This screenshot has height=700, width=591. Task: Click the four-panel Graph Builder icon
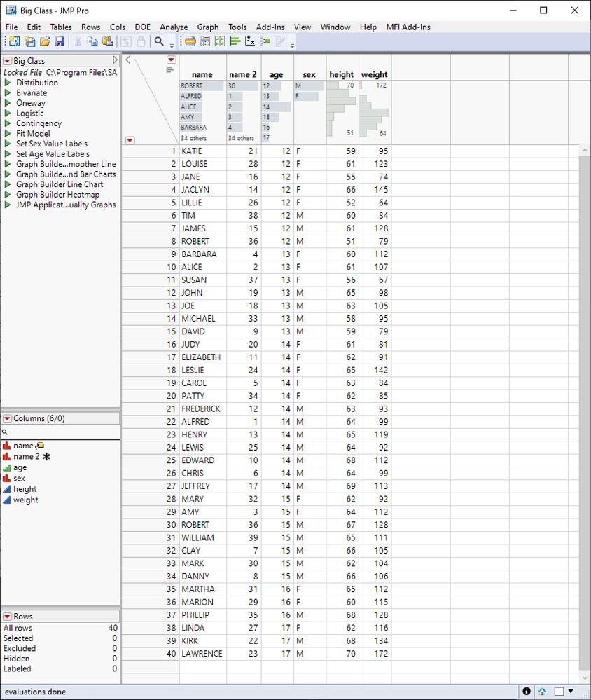pyautogui.click(x=220, y=41)
